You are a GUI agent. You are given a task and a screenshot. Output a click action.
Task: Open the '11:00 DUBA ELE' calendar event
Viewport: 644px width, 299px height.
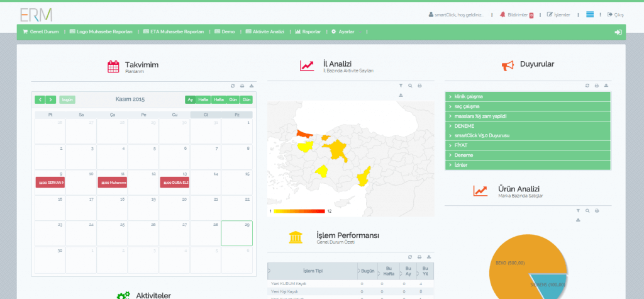(x=175, y=182)
